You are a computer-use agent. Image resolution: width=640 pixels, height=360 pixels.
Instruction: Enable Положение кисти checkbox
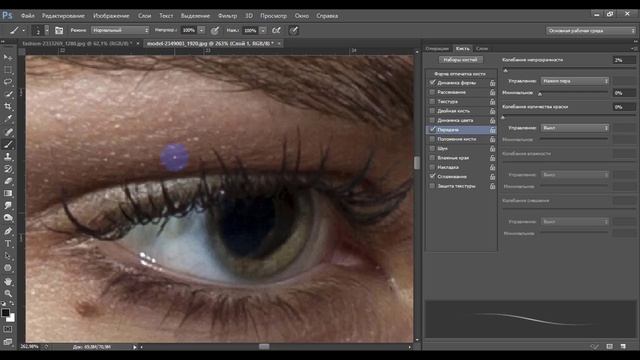pos(432,139)
